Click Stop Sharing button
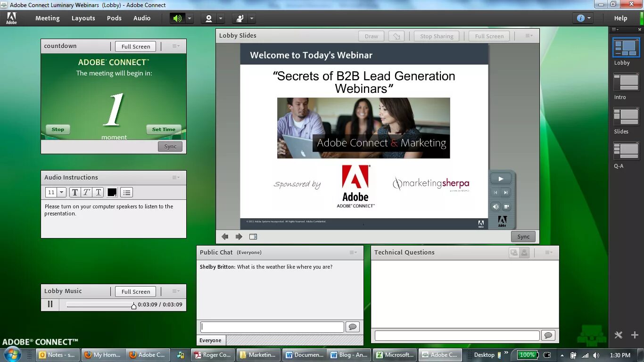 click(437, 36)
